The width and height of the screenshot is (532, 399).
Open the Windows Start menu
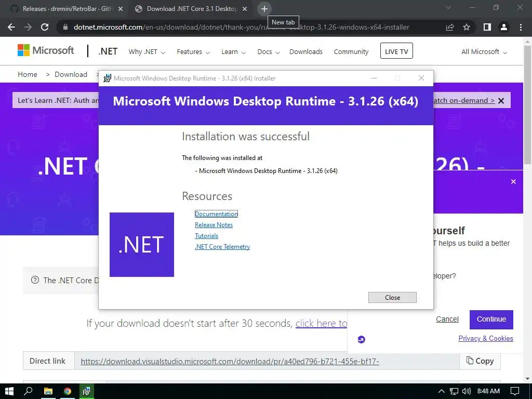[9, 391]
